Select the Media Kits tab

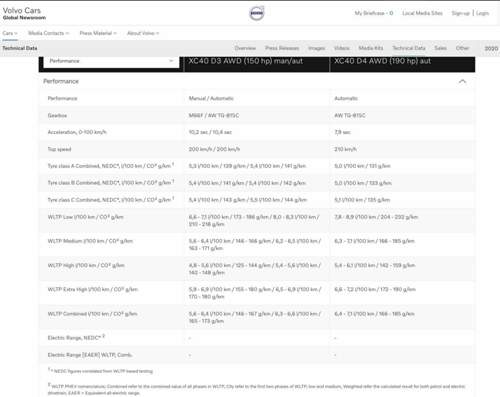tap(371, 48)
